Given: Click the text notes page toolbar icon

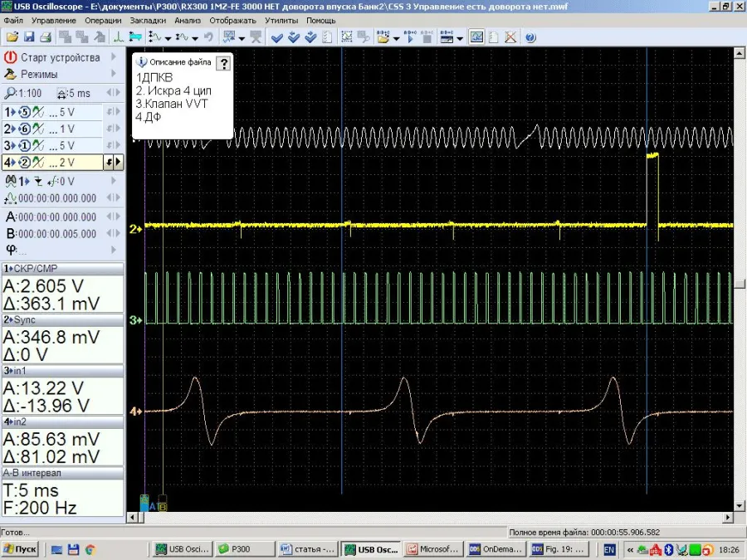Looking at the screenshot, I should coord(494,37).
